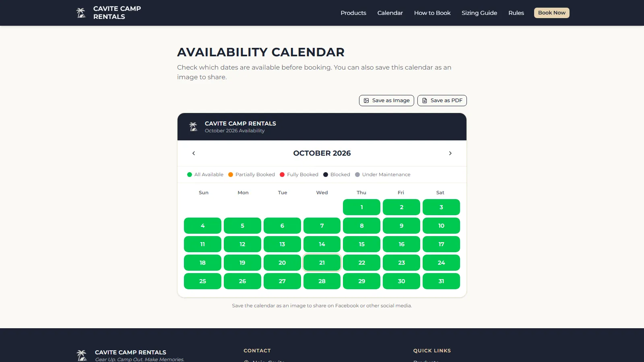This screenshot has width=644, height=362.
Task: Click the image icon in Save as Image
Action: pos(366,101)
